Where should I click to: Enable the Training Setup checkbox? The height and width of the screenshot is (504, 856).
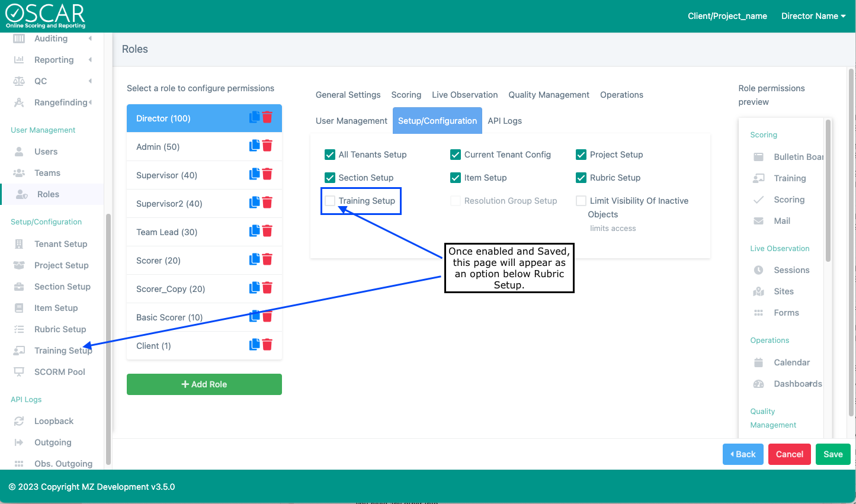click(330, 201)
